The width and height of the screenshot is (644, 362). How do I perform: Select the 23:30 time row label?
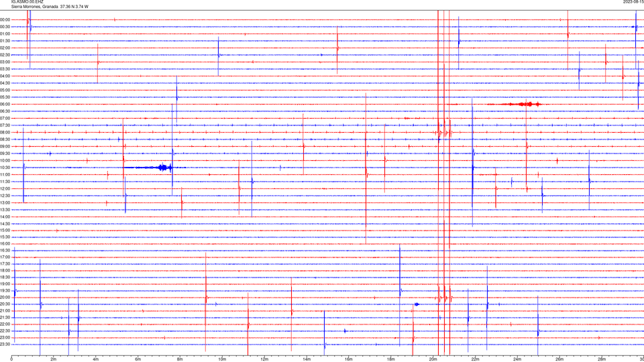(5, 345)
